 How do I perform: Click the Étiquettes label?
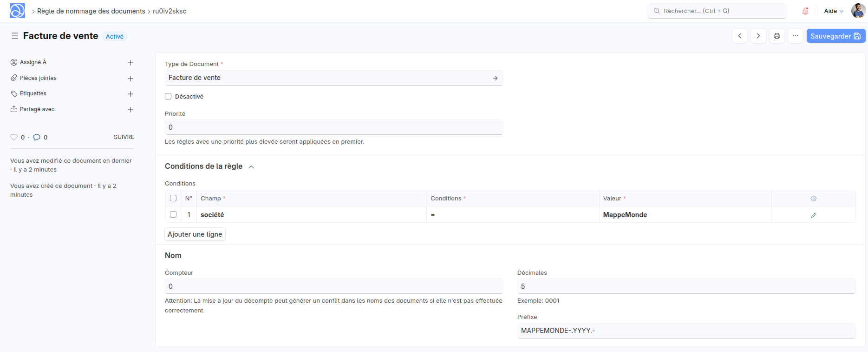click(33, 93)
